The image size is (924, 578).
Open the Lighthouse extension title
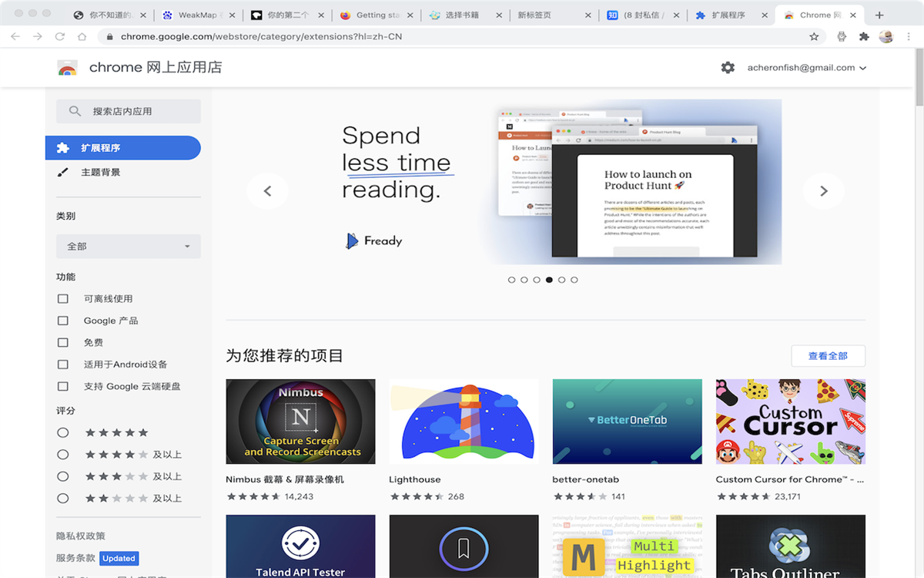[415, 479]
